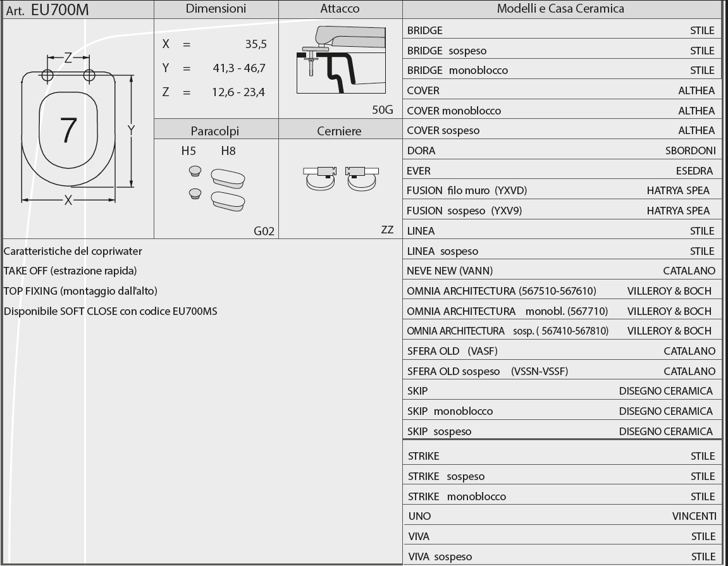Select the G02 bumper code label
The height and width of the screenshot is (566, 728).
[x=264, y=231]
